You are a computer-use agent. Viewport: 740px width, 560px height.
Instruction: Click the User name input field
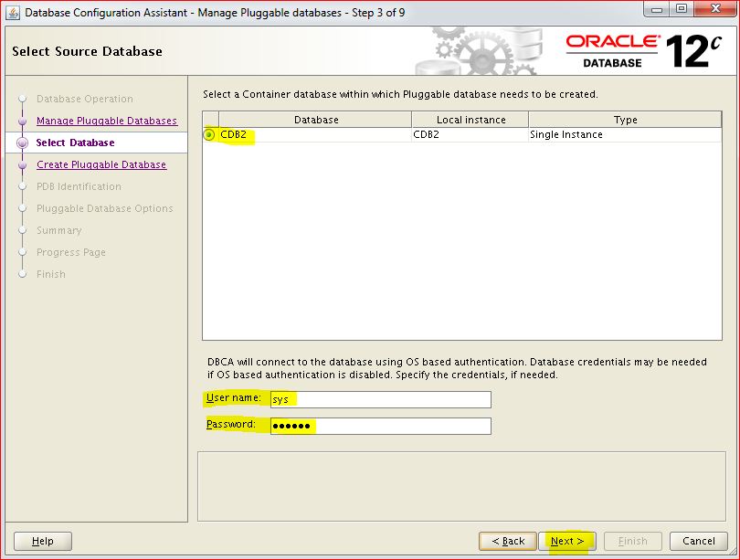(x=380, y=399)
